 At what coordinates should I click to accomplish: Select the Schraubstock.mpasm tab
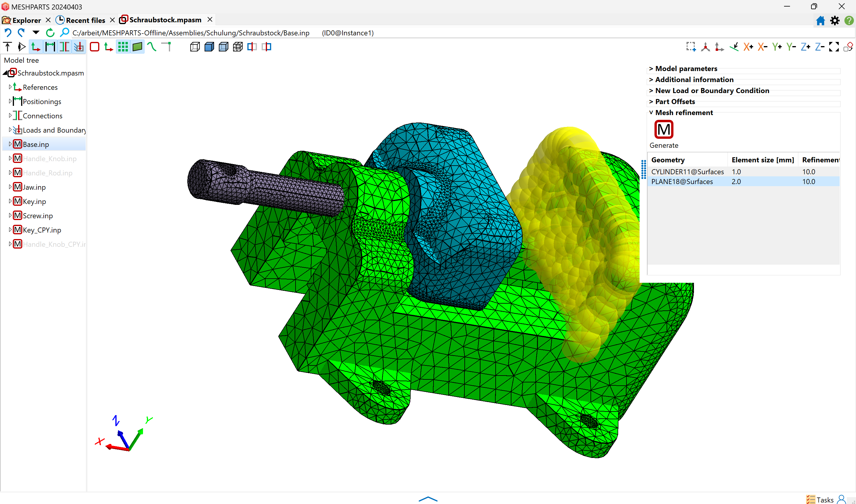click(x=161, y=20)
